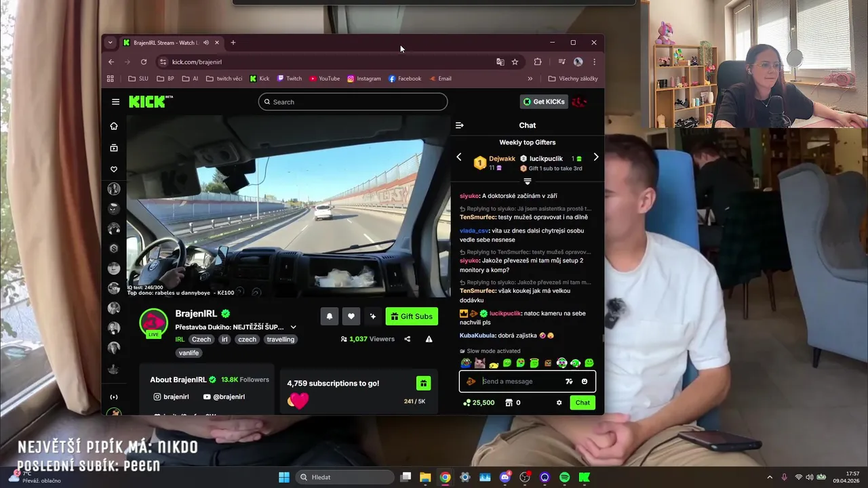Click the live radio icon at the Kick sidebar bottom
Image resolution: width=868 pixels, height=488 pixels.
coord(114,397)
